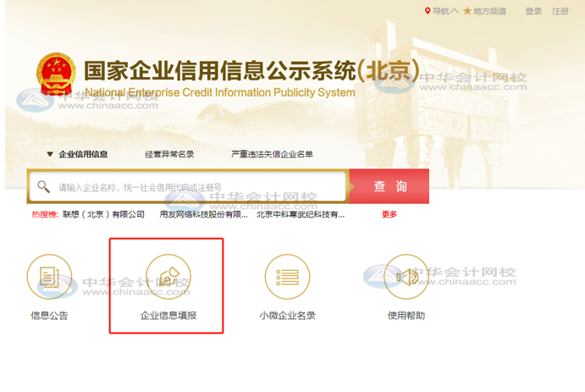Screen dimensions: 585x392
Task: Select the 企业信用信息 search tab
Action: click(83, 154)
